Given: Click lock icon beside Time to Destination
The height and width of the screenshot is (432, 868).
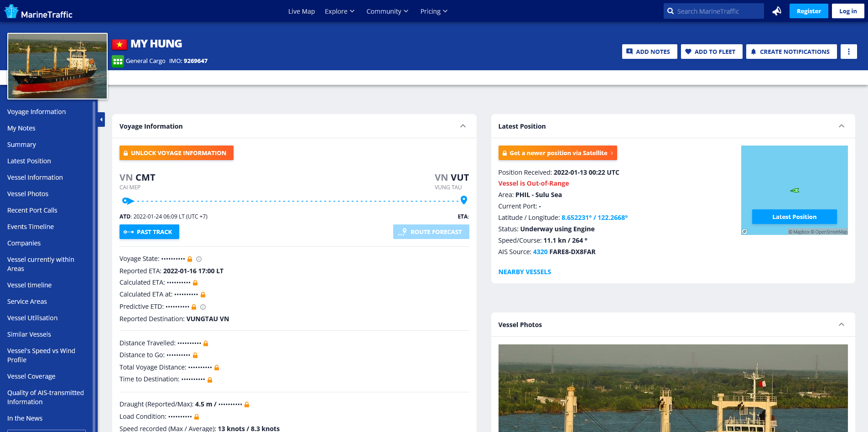Looking at the screenshot, I should (210, 380).
